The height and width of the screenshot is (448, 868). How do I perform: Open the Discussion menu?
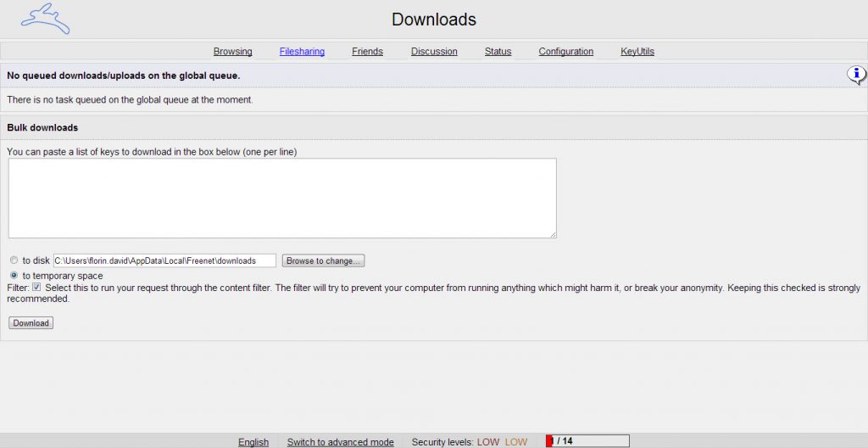point(434,52)
